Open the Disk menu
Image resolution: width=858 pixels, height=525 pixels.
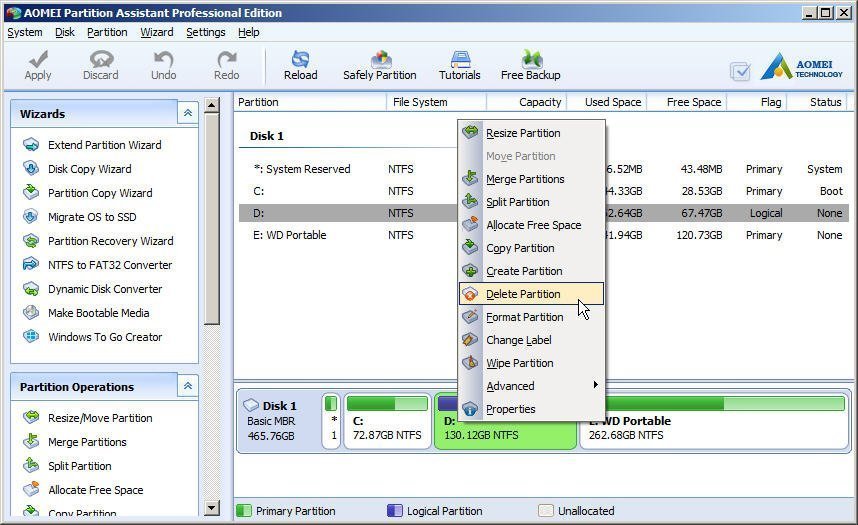pos(65,32)
